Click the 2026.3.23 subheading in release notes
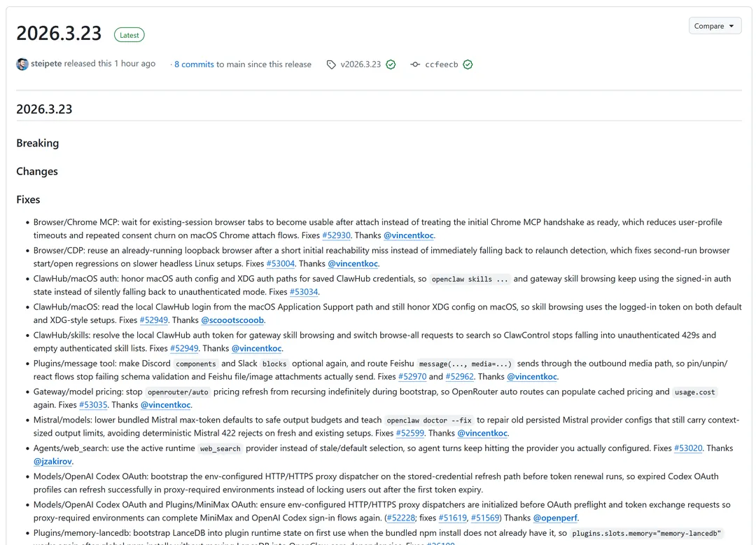The height and width of the screenshot is (545, 756). [44, 109]
